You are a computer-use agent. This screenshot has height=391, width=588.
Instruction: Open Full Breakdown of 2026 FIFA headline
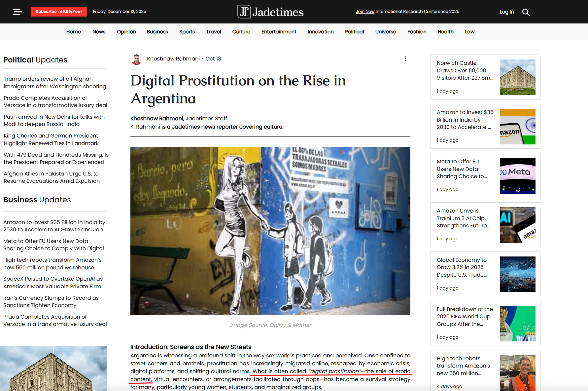coord(465,317)
